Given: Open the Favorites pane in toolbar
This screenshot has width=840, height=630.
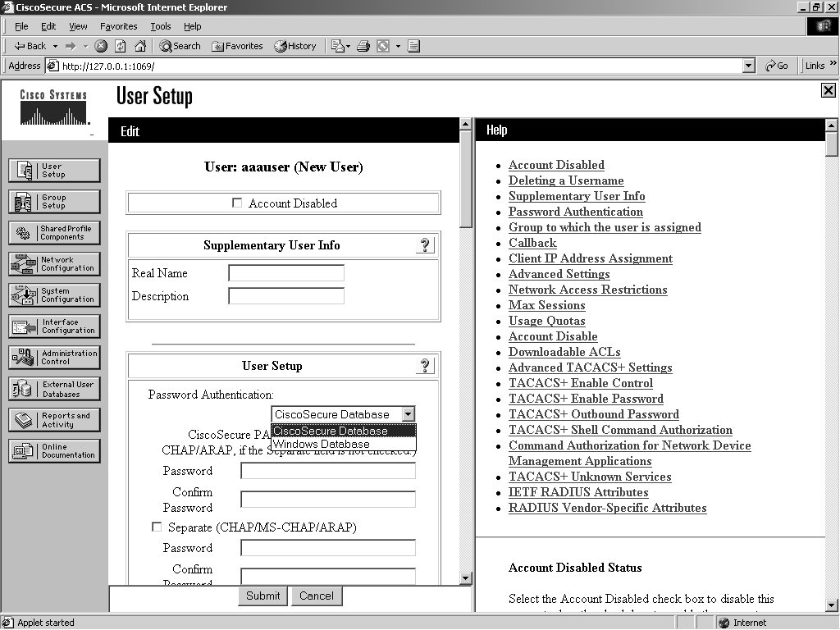Looking at the screenshot, I should click(x=237, y=46).
